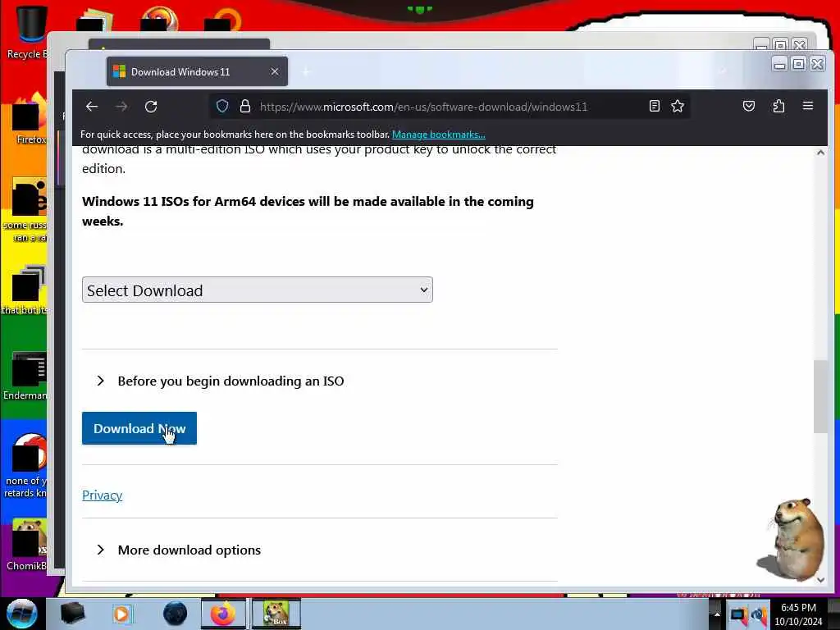Minimize the Firefox window
This screenshot has height=630, width=840.
pyautogui.click(x=779, y=65)
